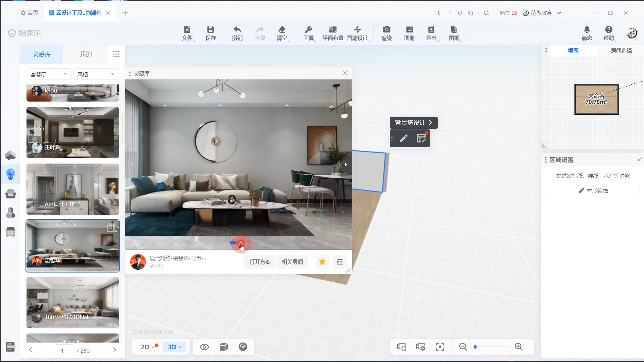Open the sofa furniture library sidebar icon

click(x=11, y=194)
